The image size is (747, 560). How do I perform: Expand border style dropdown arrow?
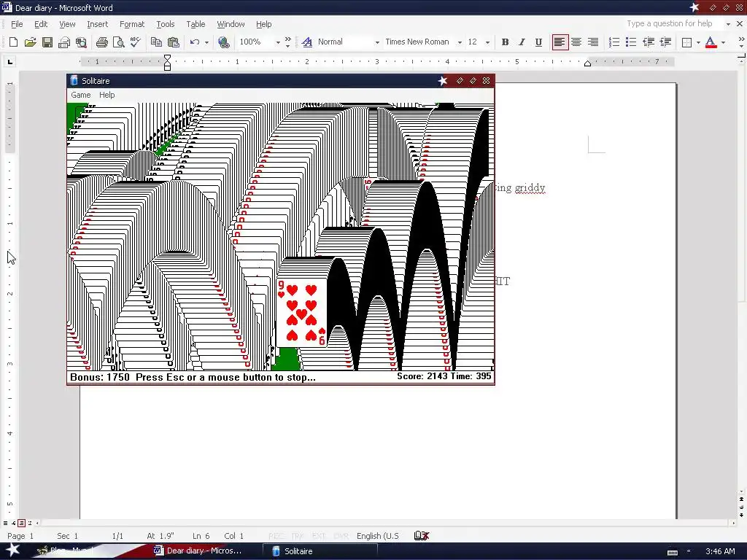point(698,42)
